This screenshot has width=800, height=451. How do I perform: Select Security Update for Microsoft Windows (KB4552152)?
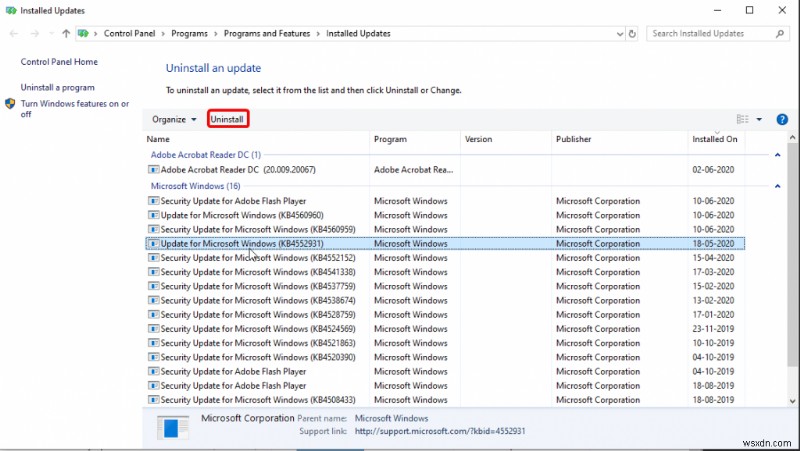tap(445, 258)
